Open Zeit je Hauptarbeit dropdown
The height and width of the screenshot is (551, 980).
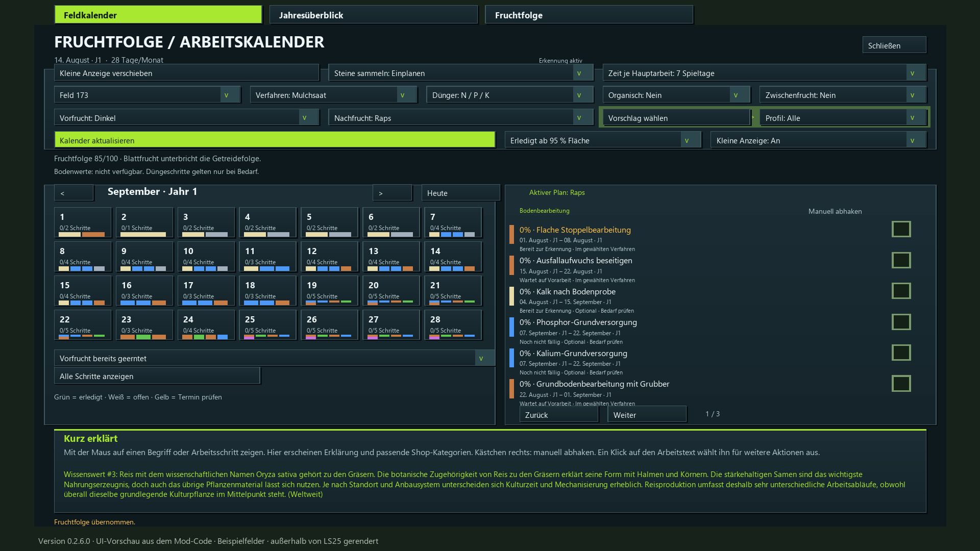(x=764, y=73)
